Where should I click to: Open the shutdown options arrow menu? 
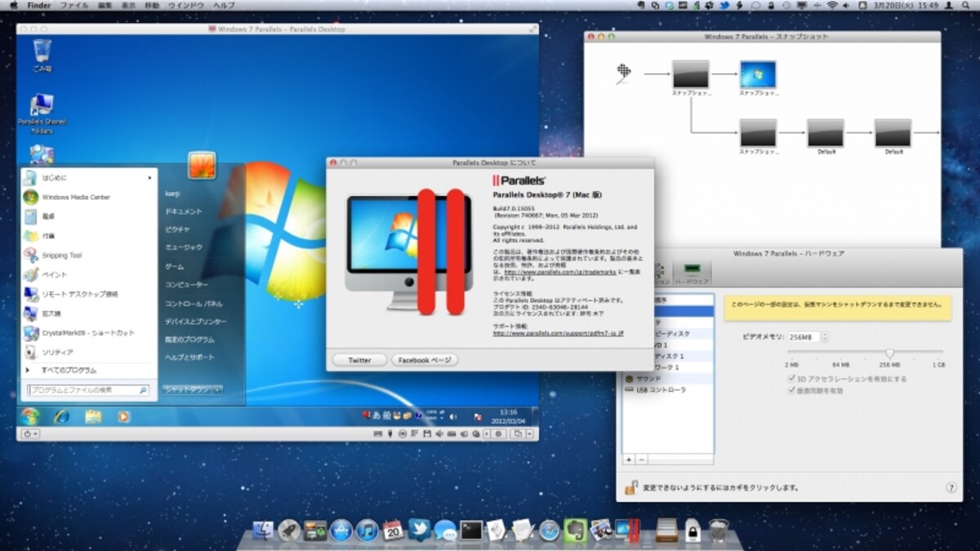[x=216, y=390]
